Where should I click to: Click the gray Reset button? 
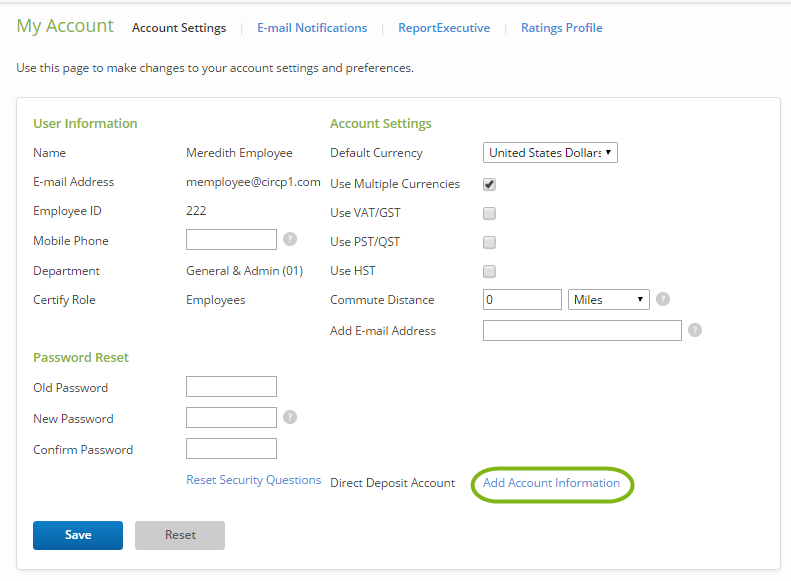click(x=180, y=535)
